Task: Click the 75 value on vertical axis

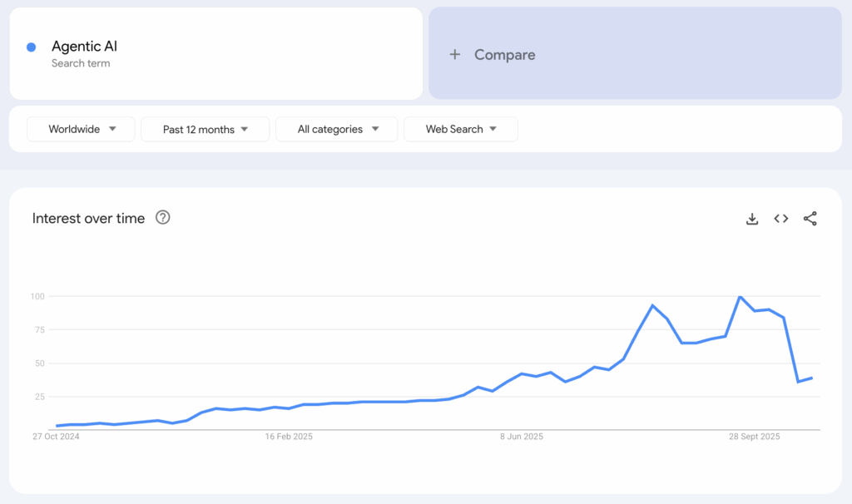Action: click(37, 329)
